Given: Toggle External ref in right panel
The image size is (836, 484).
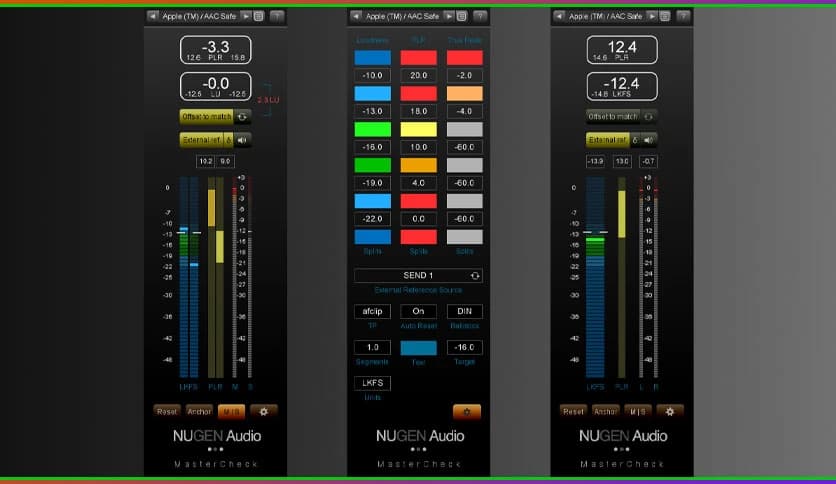Looking at the screenshot, I should pyautogui.click(x=608, y=140).
